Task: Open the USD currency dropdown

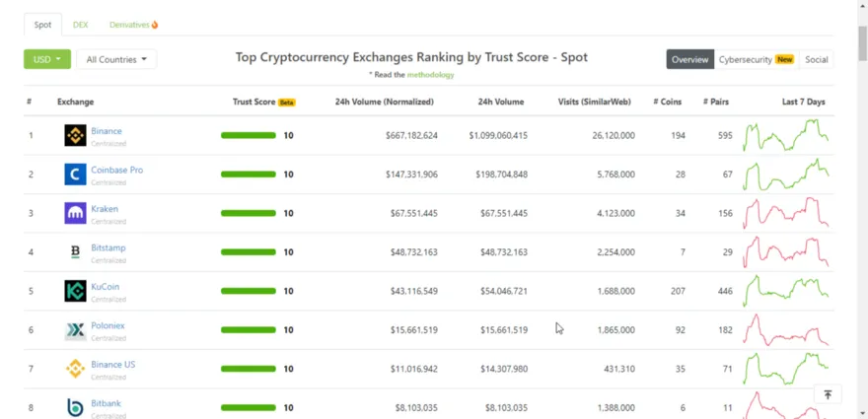Action: pyautogui.click(x=47, y=59)
